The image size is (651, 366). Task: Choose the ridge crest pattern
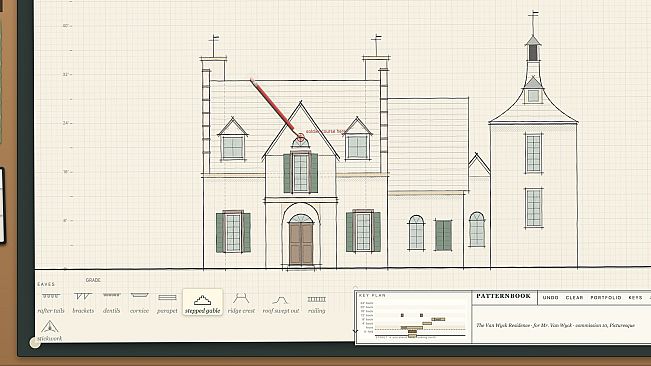(x=241, y=303)
